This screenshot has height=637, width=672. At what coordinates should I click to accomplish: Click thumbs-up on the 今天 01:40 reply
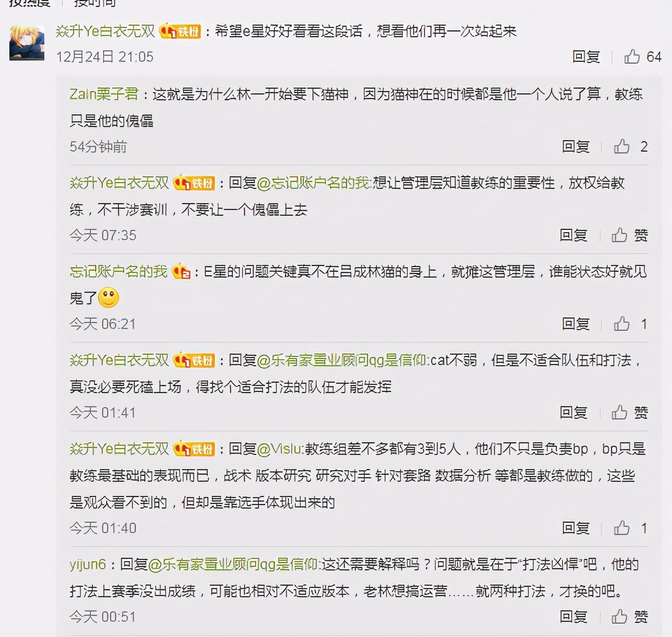621,528
